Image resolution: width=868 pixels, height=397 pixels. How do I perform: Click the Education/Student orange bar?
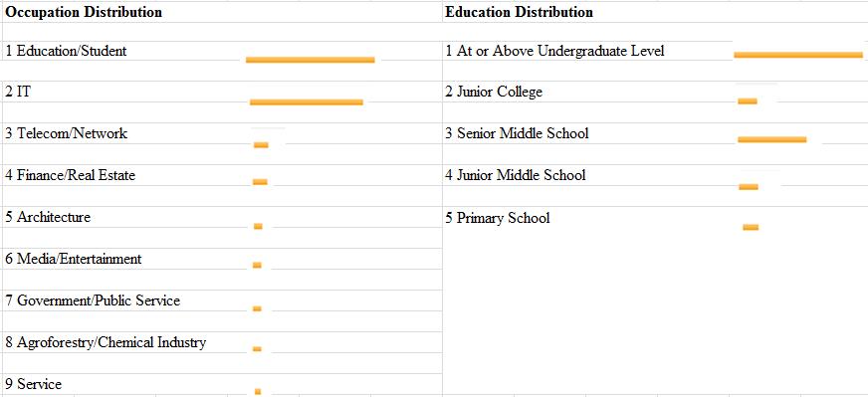(x=310, y=60)
